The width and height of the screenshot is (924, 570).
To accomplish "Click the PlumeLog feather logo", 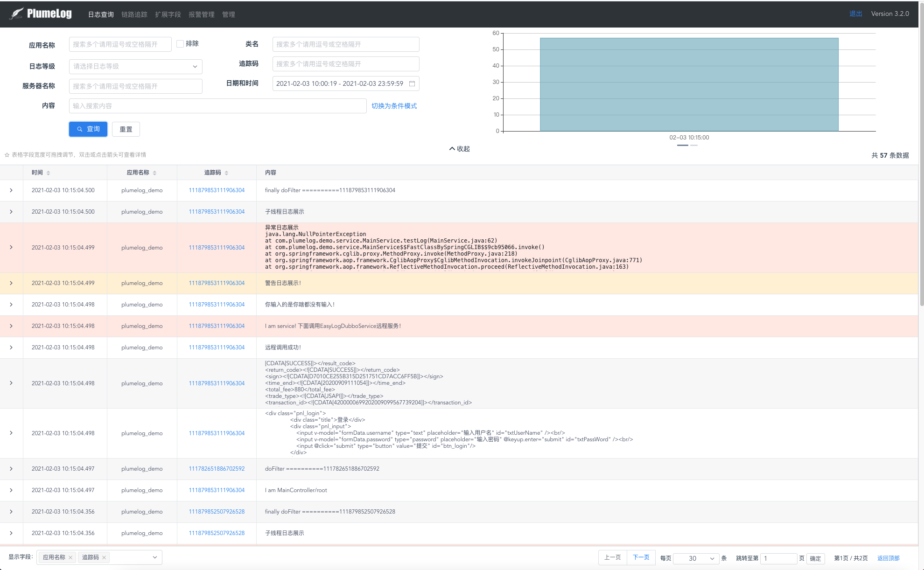I will 17,14.
